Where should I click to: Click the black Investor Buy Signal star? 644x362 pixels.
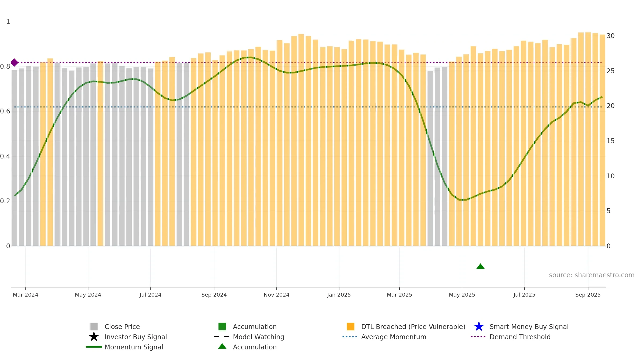(x=94, y=337)
